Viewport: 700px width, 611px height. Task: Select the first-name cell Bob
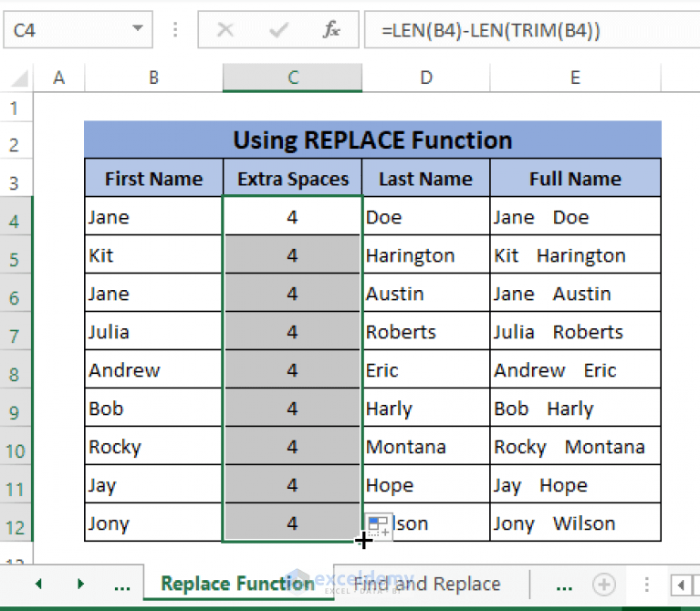tap(153, 408)
